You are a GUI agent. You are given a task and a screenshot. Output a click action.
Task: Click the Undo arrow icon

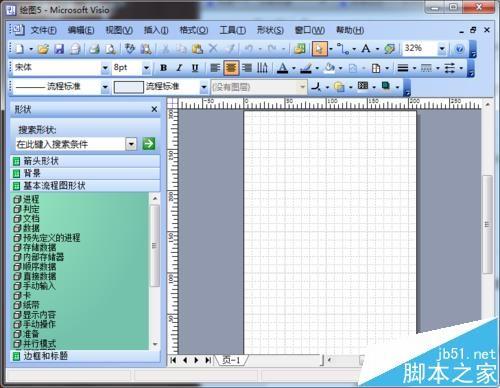point(249,49)
